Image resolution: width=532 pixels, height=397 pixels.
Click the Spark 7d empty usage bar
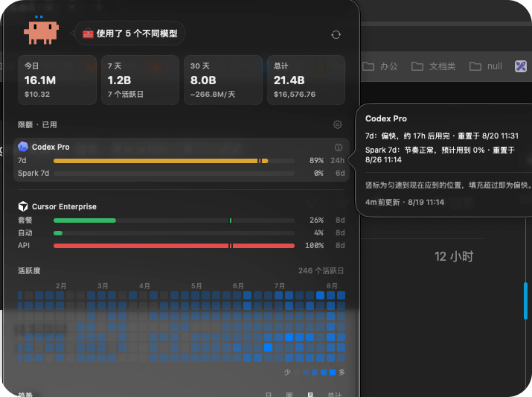(x=173, y=174)
